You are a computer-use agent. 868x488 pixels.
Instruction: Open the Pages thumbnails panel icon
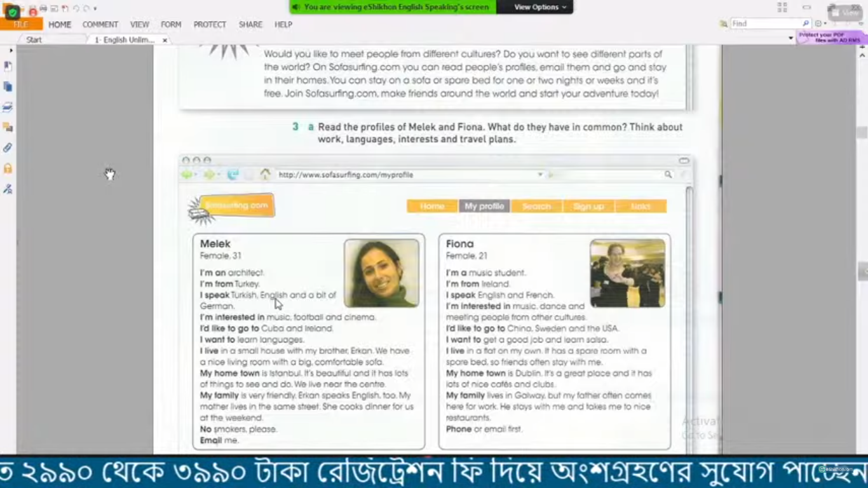pyautogui.click(x=8, y=86)
